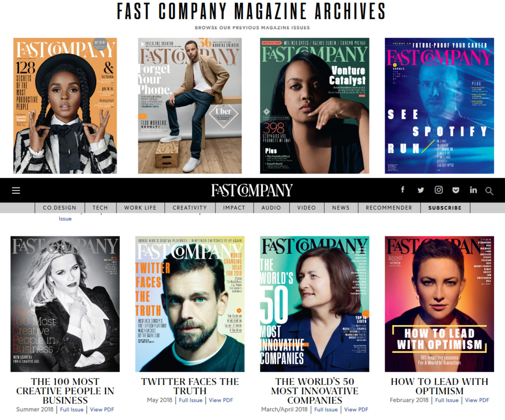Open the WORK LIFE section
The image size is (505, 420).
point(140,208)
